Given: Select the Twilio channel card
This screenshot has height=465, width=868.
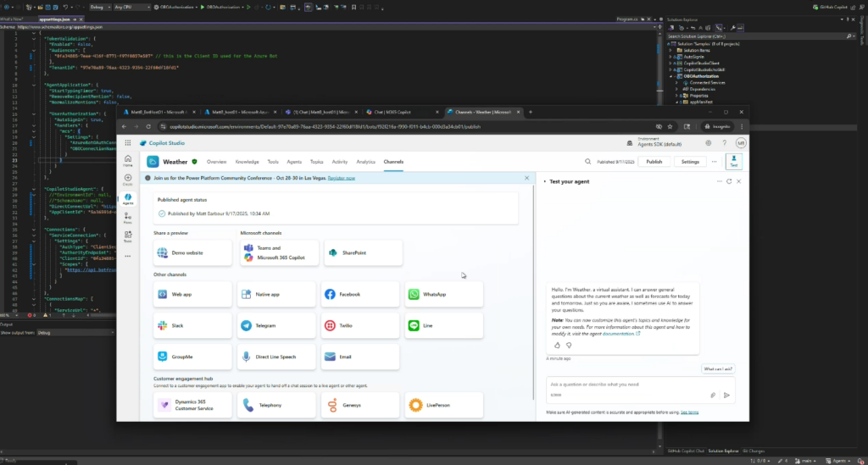Looking at the screenshot, I should tap(359, 325).
